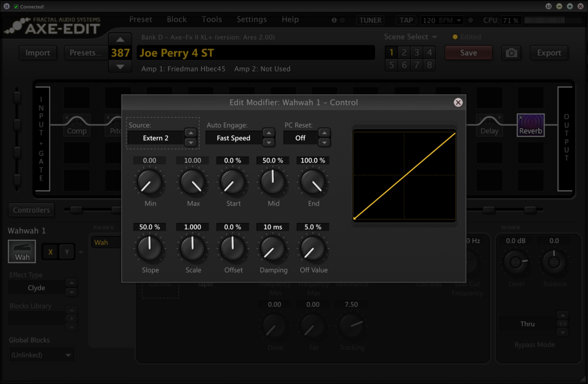
Task: Select scene 4
Action: coord(430,52)
